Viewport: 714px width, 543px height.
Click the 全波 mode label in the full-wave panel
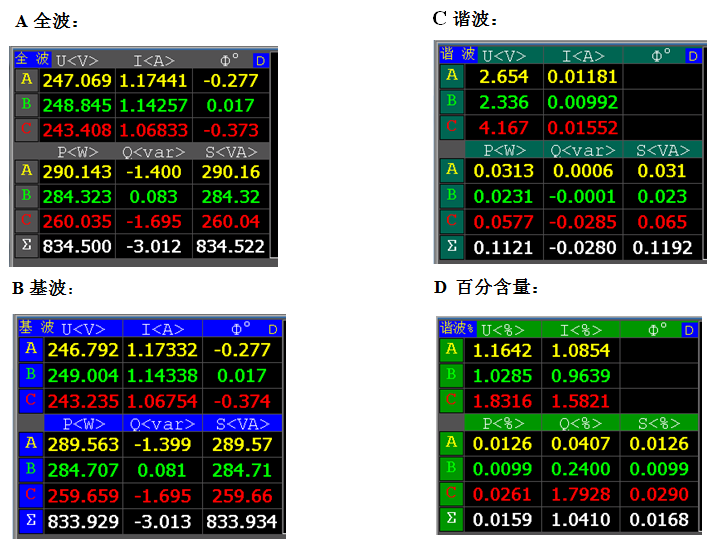[31, 59]
